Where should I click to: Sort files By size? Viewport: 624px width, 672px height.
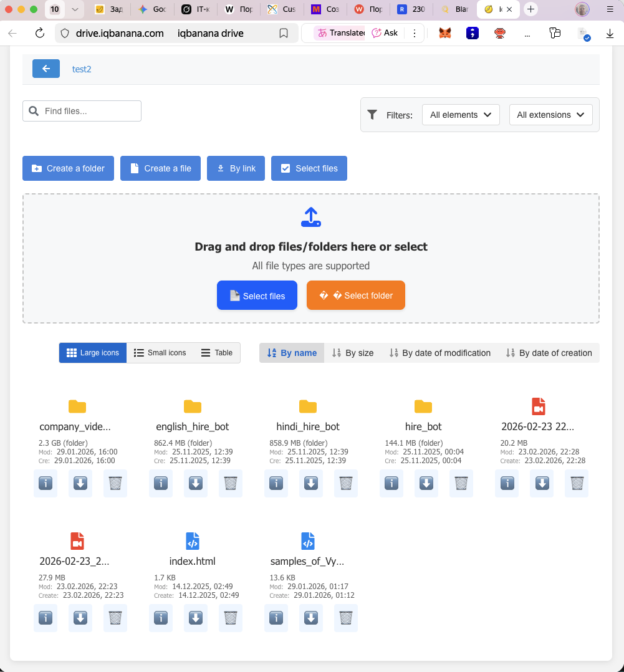[353, 353]
